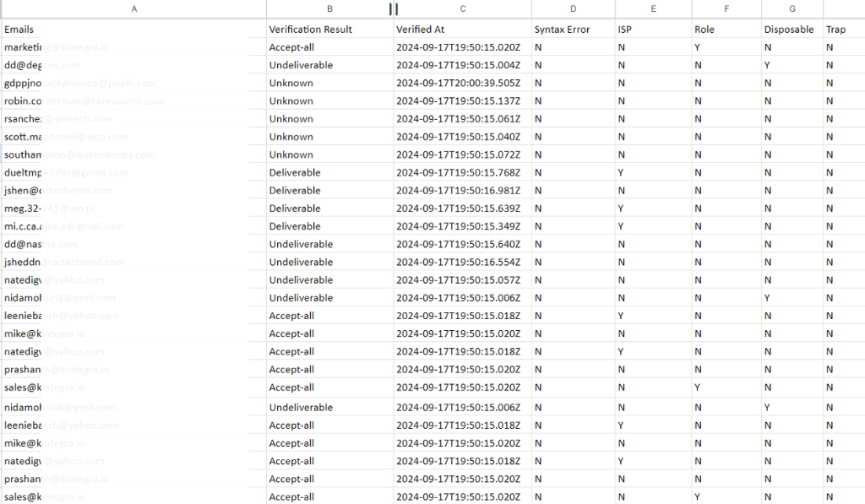Select column B header
This screenshot has width=865, height=504.
point(329,8)
